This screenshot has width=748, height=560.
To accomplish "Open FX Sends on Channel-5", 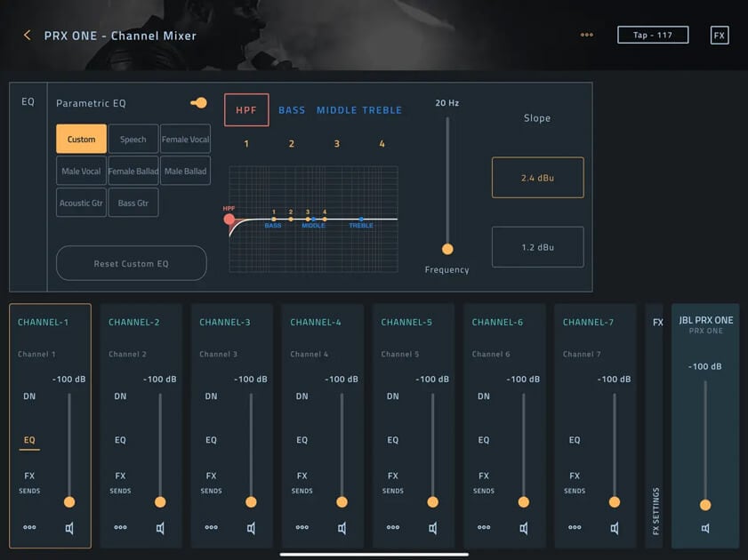I will [x=393, y=483].
